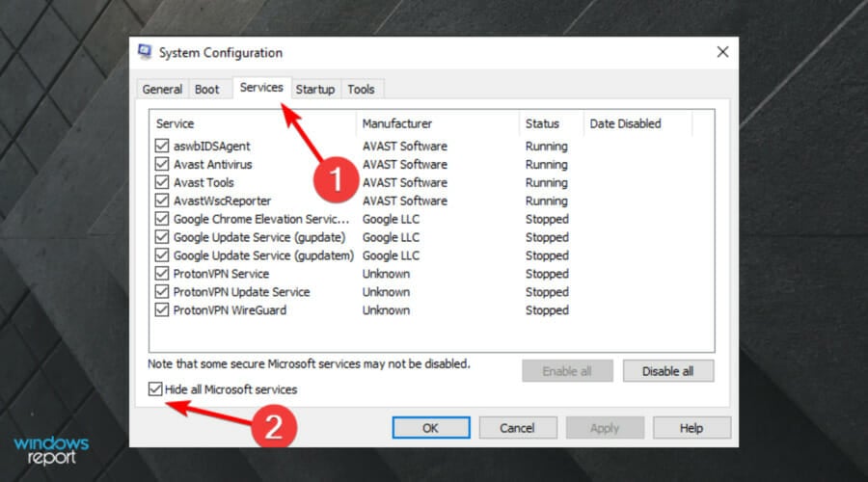
Task: Sort by the Status column header
Action: (552, 123)
